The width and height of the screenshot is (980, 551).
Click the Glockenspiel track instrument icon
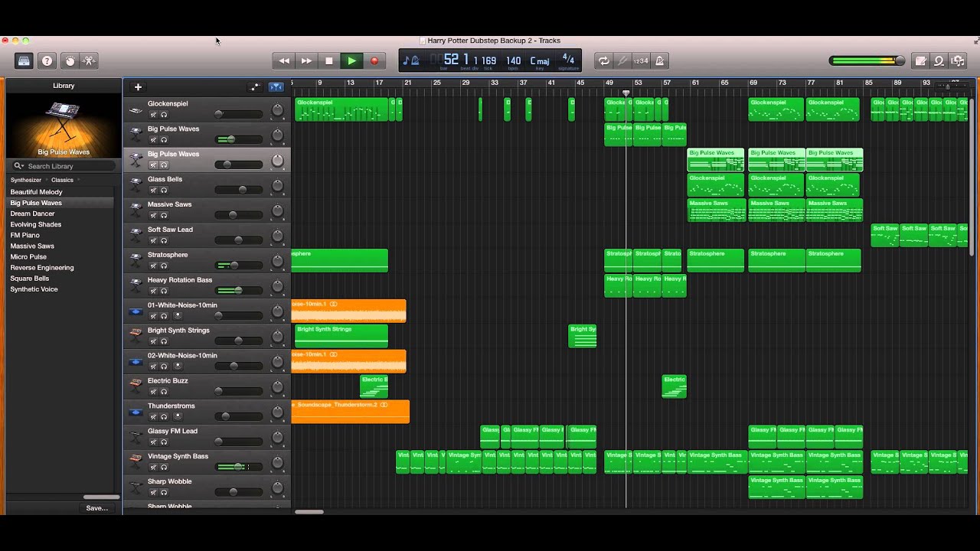click(x=136, y=110)
